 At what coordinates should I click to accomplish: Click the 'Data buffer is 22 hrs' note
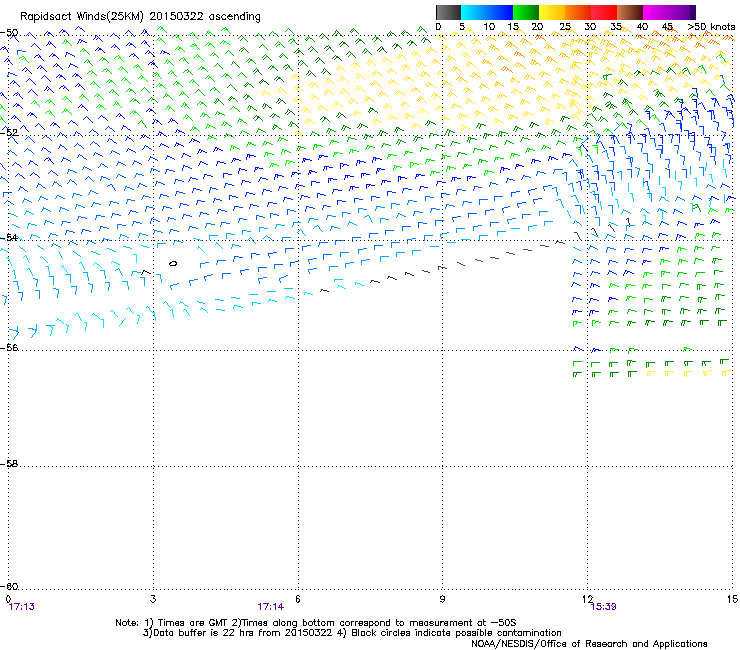(352, 633)
